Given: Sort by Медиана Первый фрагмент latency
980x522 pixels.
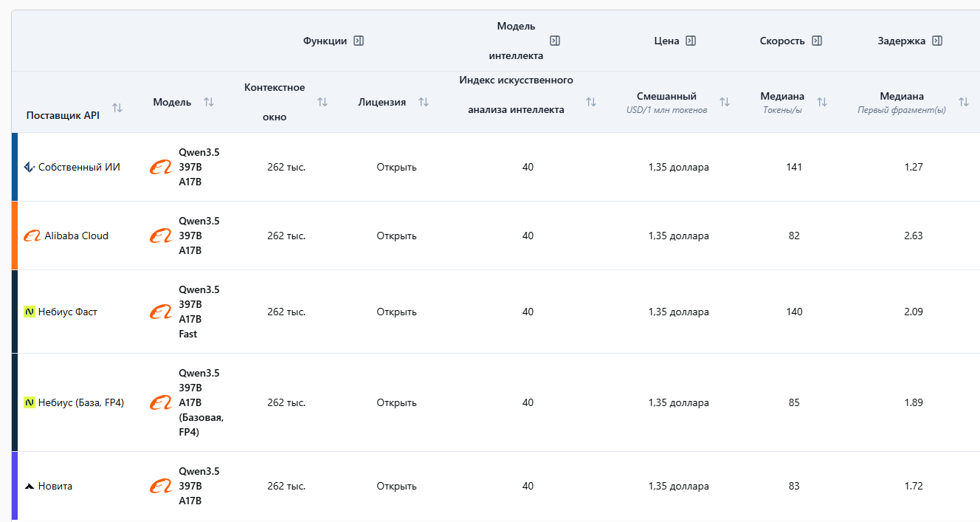Looking at the screenshot, I should pos(963,102).
